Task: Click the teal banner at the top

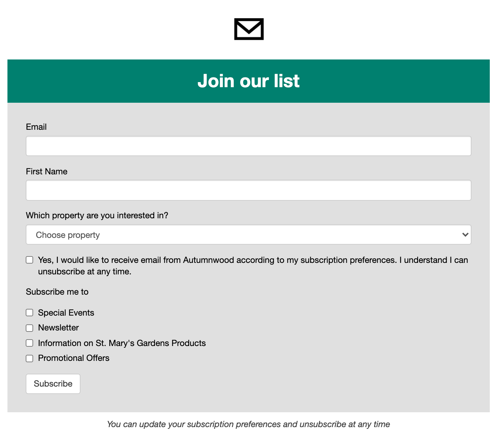Action: pyautogui.click(x=249, y=81)
